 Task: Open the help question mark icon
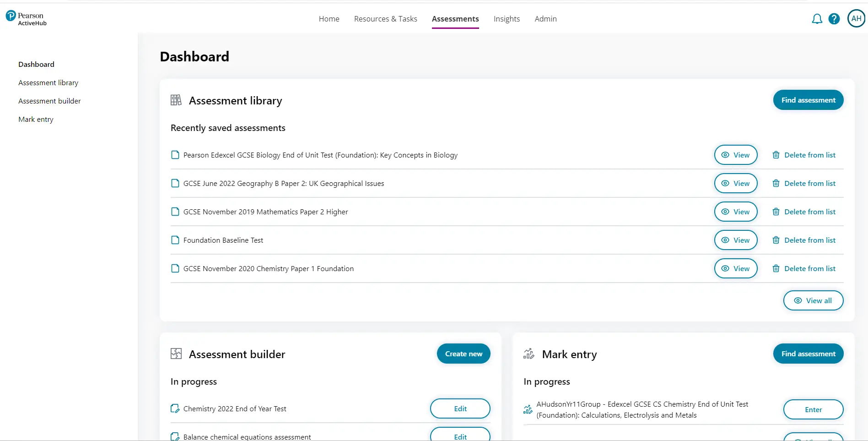834,19
